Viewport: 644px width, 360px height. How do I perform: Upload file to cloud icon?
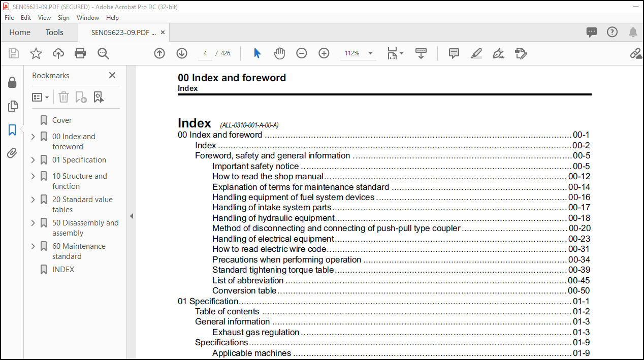58,53
